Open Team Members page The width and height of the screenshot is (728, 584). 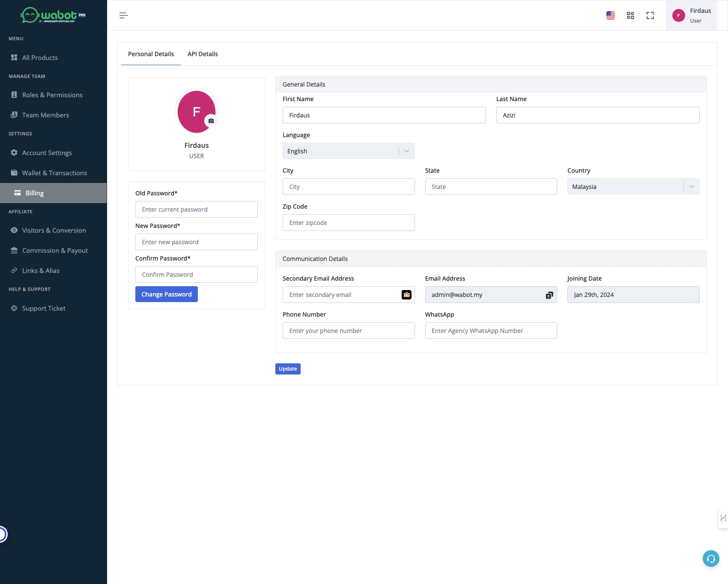(x=53, y=115)
